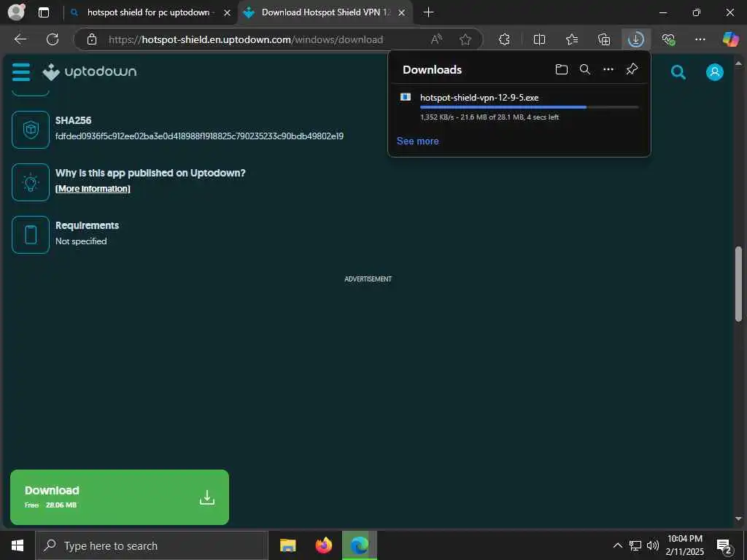Open Edge Settings and more menu

pyautogui.click(x=700, y=39)
